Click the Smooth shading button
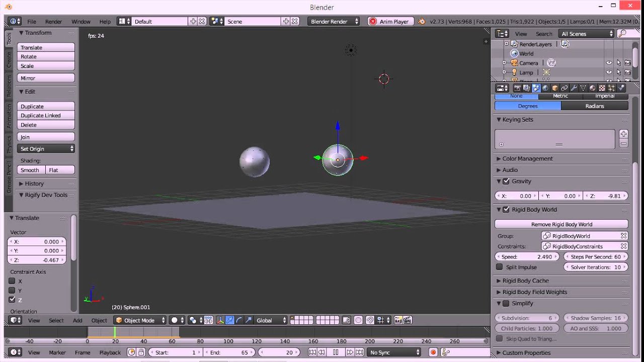 tap(31, 170)
